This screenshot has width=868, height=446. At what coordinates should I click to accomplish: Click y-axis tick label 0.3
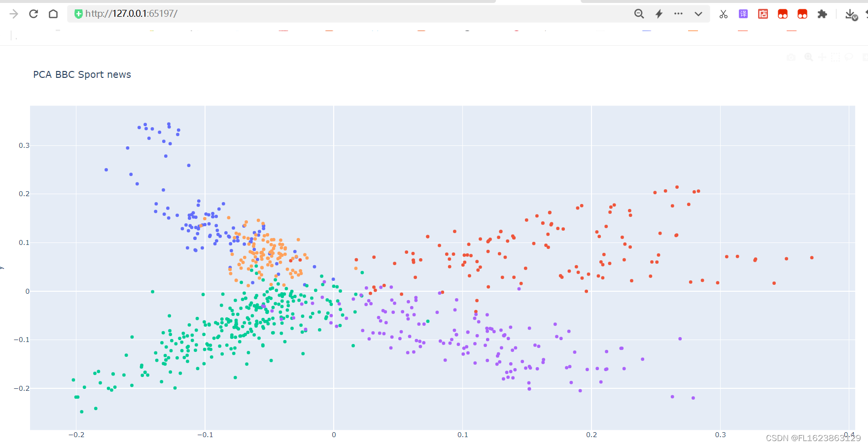click(24, 145)
